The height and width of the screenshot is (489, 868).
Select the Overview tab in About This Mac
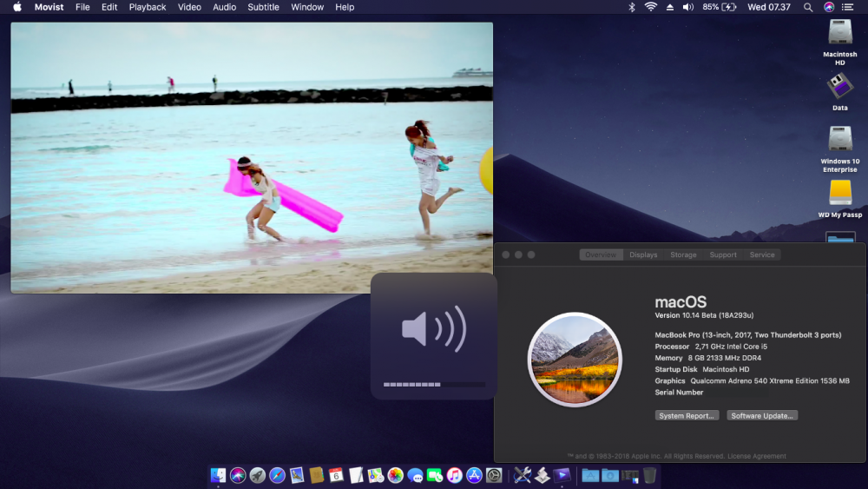(x=601, y=254)
